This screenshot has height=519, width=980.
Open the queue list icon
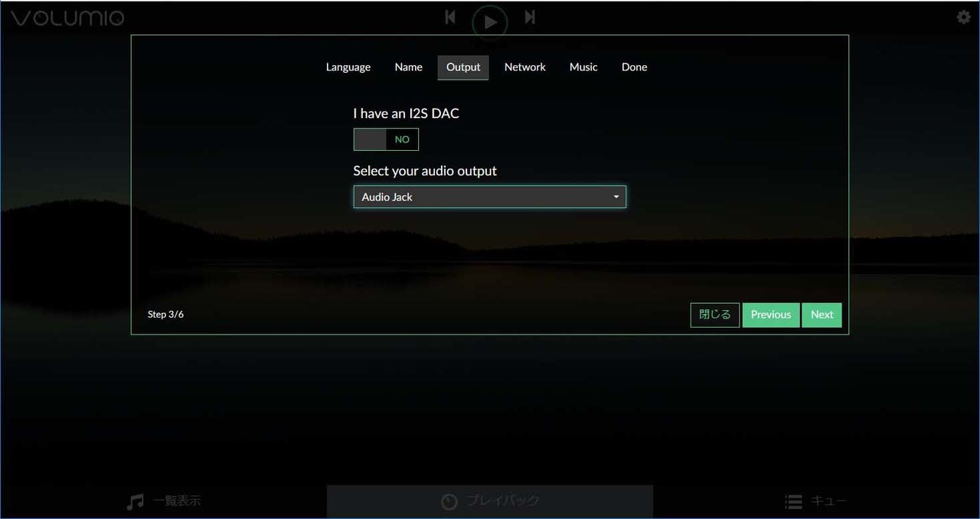(793, 501)
